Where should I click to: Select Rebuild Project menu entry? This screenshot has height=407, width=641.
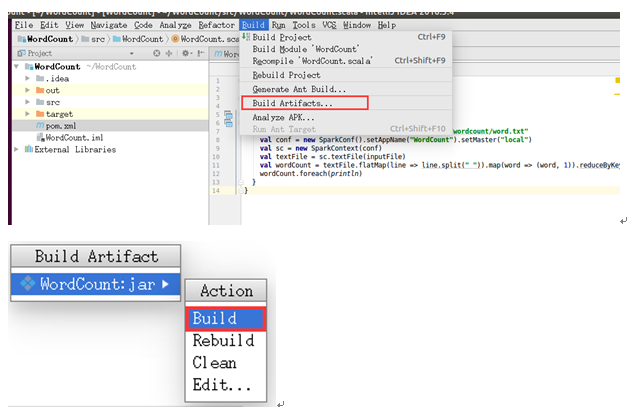[346, 75]
